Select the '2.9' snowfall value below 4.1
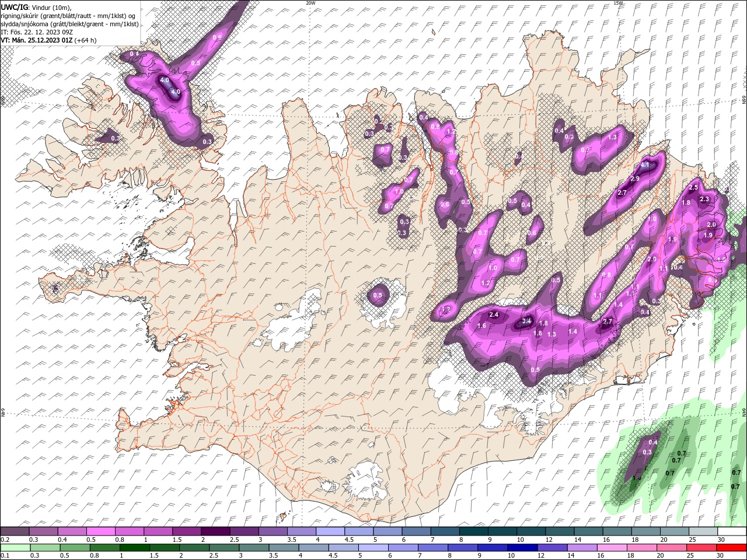Screen dimensions: 747x560 [x=636, y=178]
